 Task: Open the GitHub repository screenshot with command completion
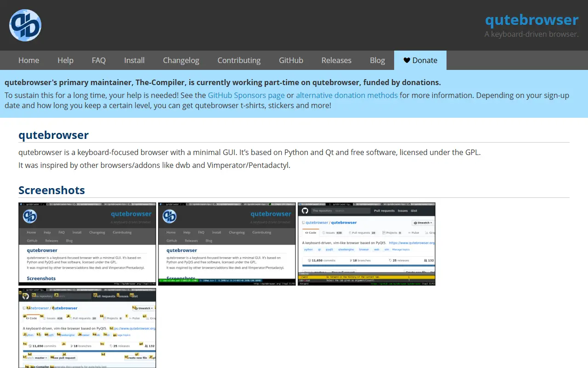pos(367,244)
